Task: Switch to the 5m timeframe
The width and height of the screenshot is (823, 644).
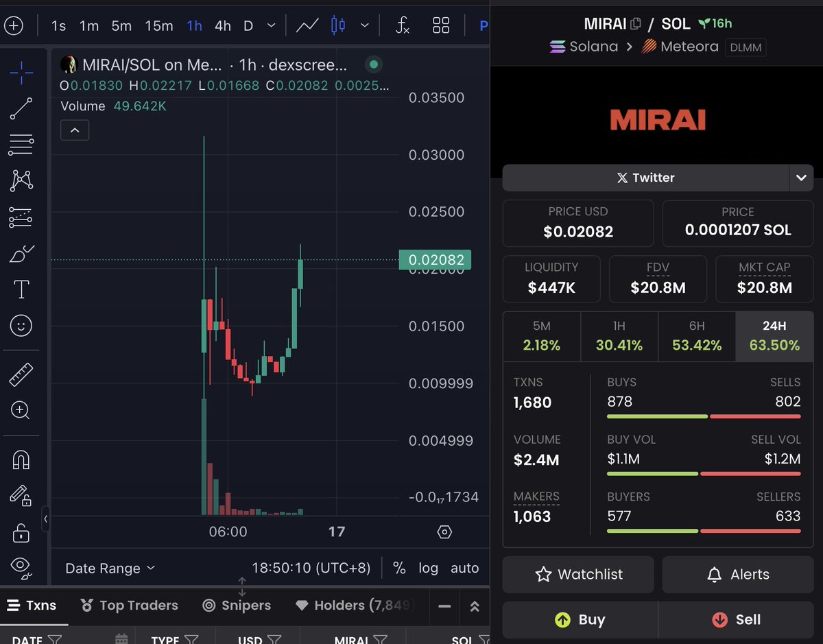Action: [121, 26]
